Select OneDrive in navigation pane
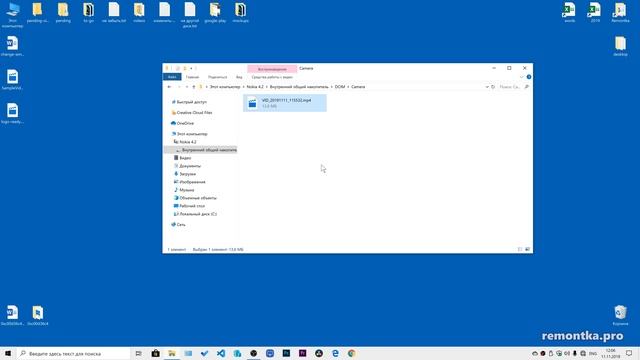 pos(182,123)
